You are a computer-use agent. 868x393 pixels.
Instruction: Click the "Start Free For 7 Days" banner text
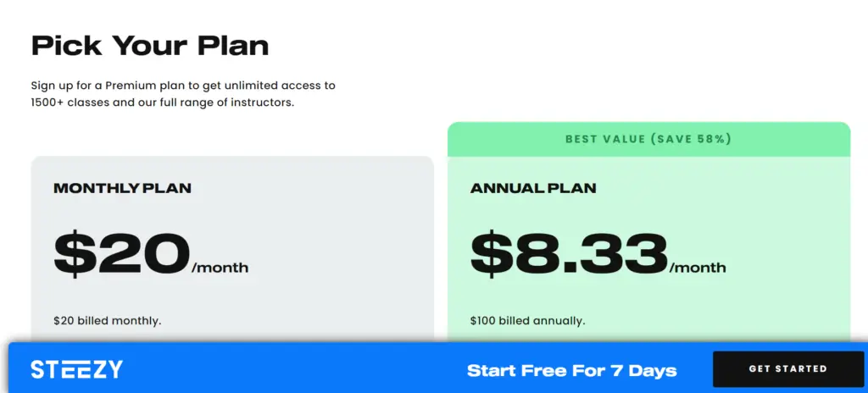point(572,370)
